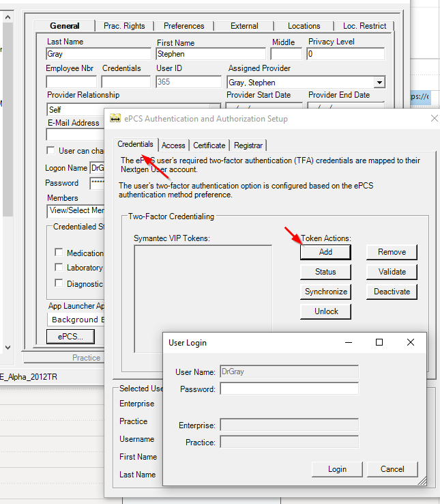440x504 pixels.
Task: Enable the Diagnostic checkbox
Action: [59, 283]
